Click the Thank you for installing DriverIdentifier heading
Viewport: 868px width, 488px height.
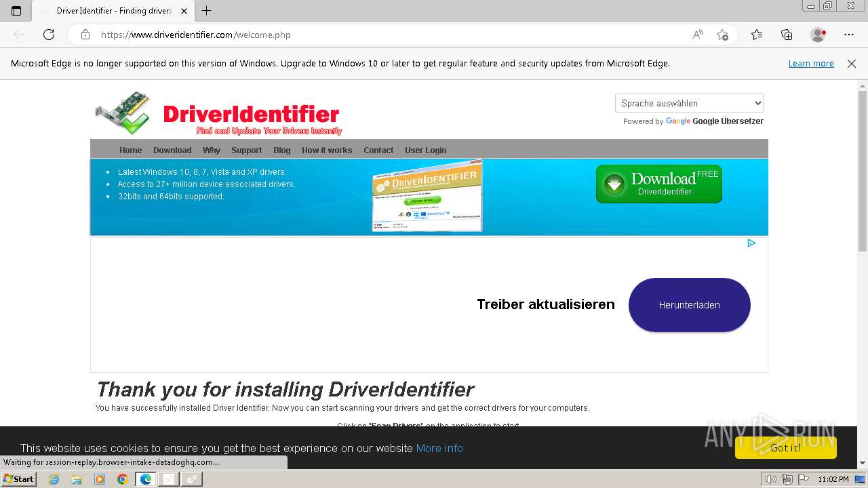[x=285, y=390]
